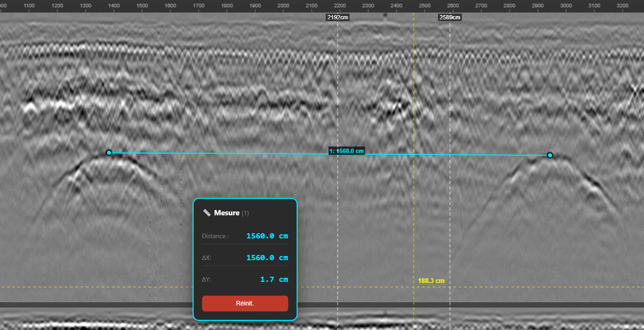
Task: Click the 2192cm marker label
Action: [337, 17]
